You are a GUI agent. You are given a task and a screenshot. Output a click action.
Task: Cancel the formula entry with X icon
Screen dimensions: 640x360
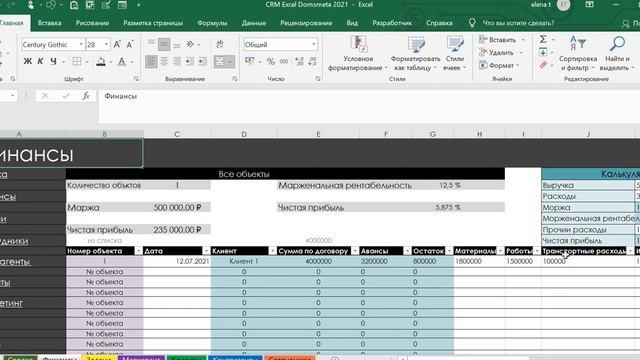45,96
